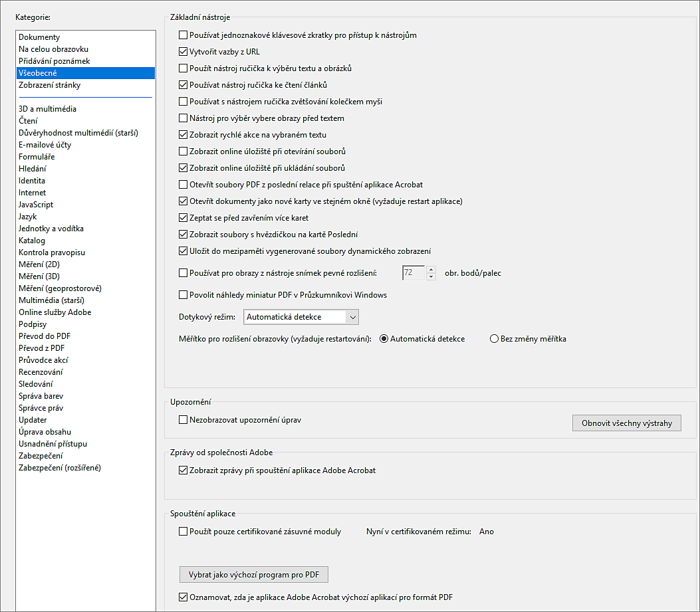Select 'Bez změny měřítka' radio button

click(494, 339)
